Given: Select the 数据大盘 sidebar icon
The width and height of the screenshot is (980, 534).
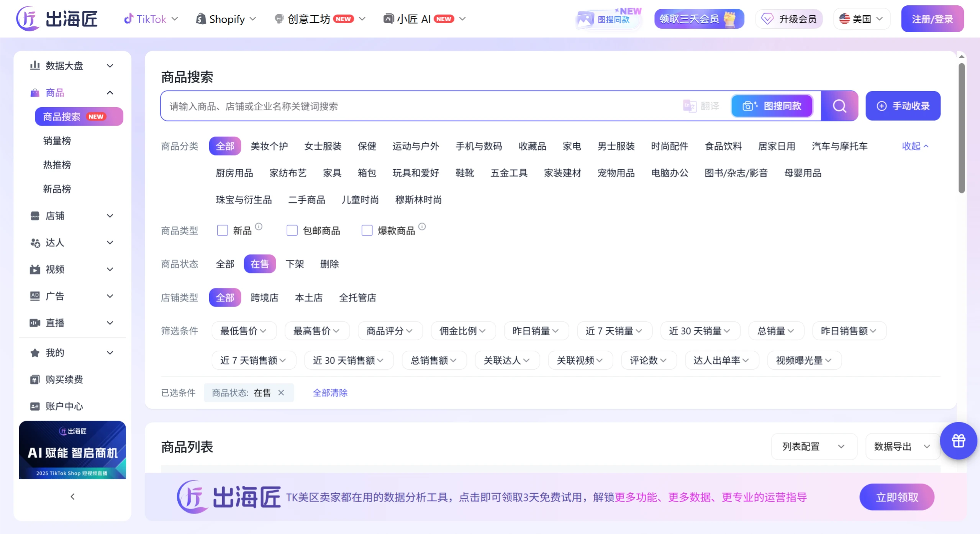Looking at the screenshot, I should (x=34, y=66).
